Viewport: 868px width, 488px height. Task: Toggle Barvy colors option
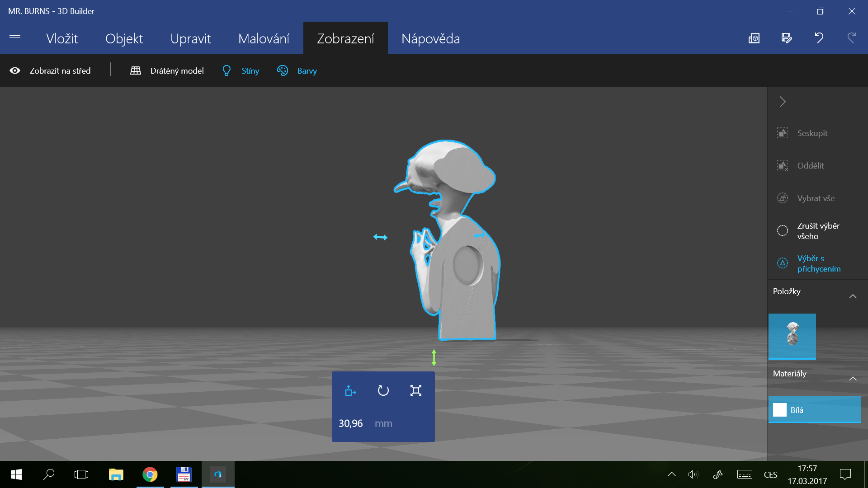pos(307,70)
